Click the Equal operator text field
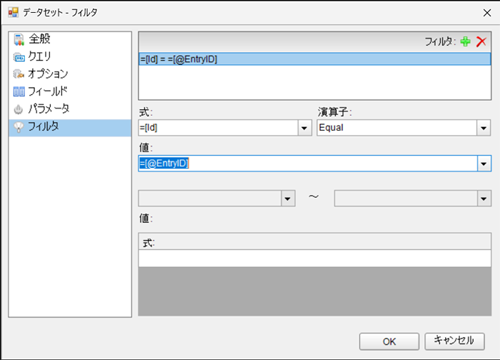Screen dimensions: 500x360 coord(397,128)
